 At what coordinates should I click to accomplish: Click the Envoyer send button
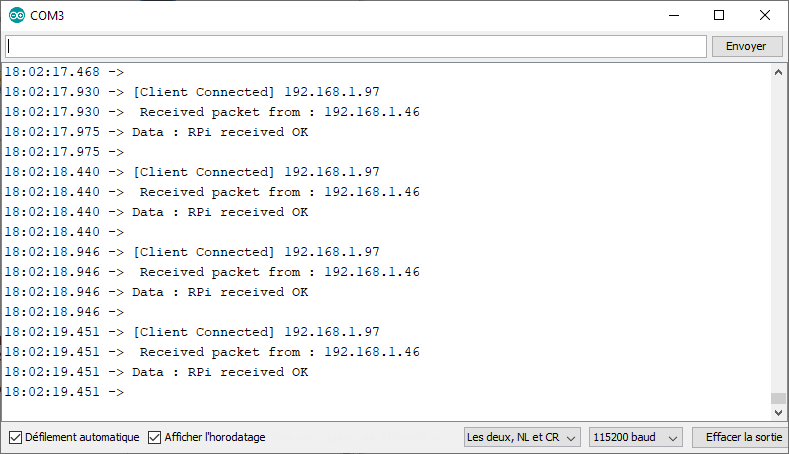[x=747, y=46]
